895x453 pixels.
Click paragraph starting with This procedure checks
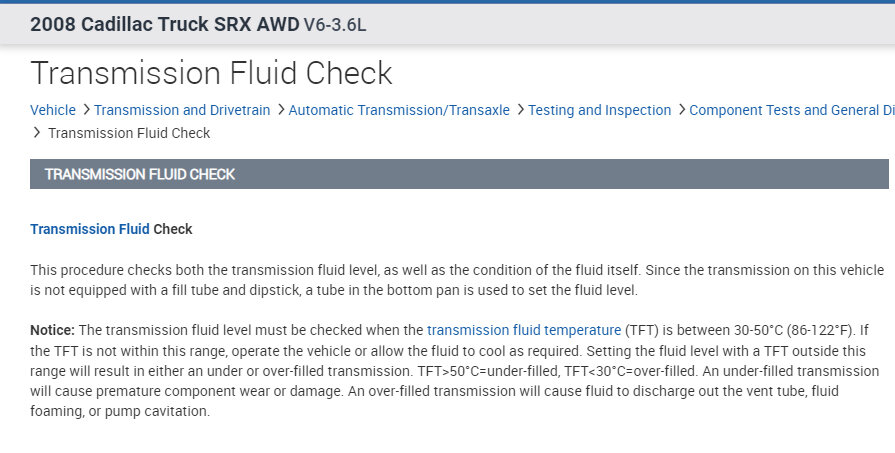coord(457,280)
